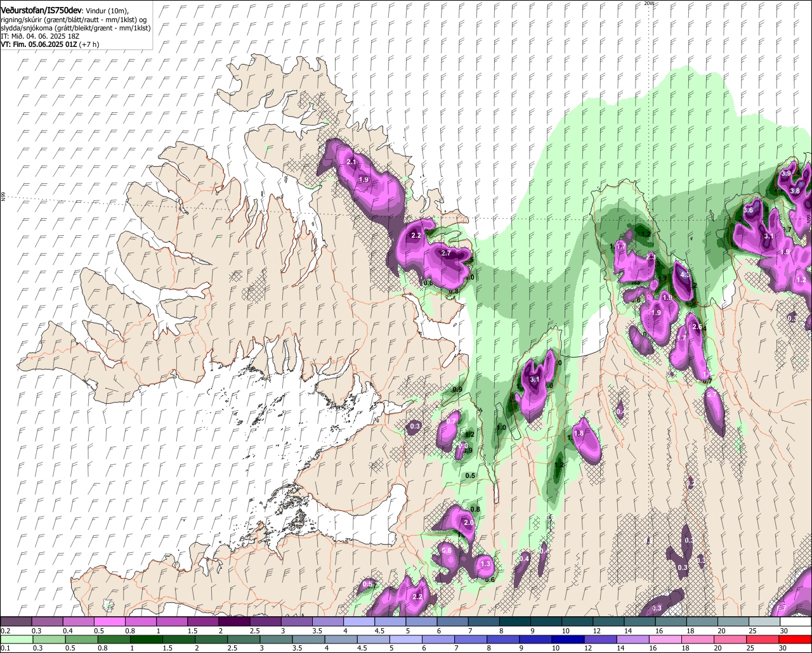Image resolution: width=812 pixels, height=653 pixels.
Task: Click the 0.5–0.8 bright pink snow legend swatch
Action: (110, 622)
